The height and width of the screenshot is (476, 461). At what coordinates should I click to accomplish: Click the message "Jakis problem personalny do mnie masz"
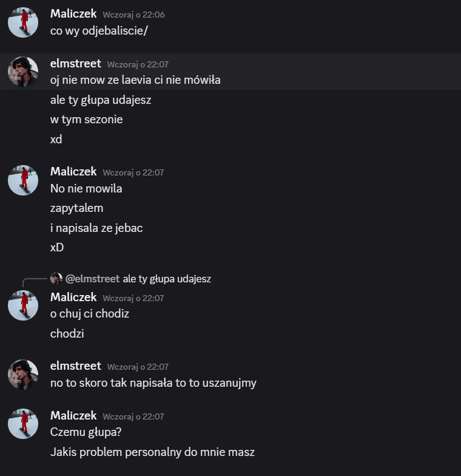coord(152,452)
